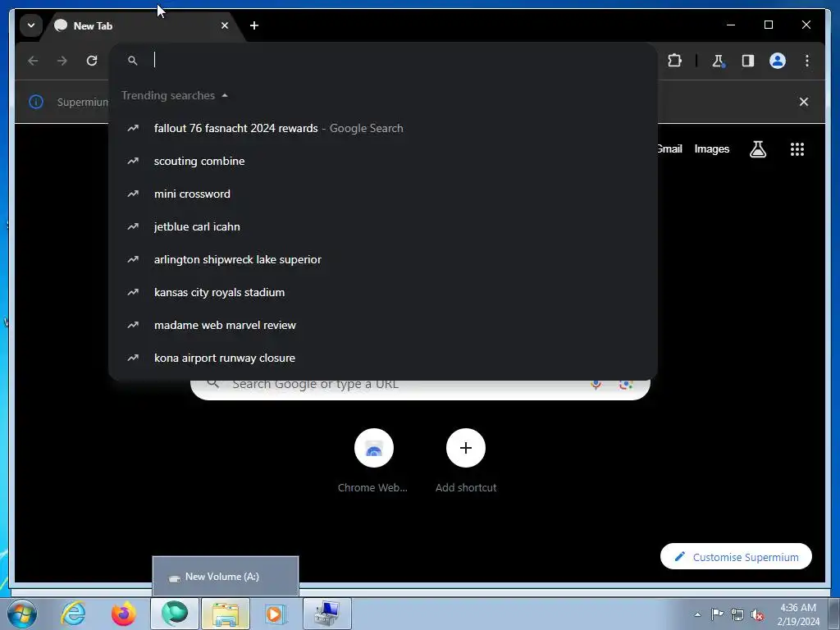Image resolution: width=840 pixels, height=630 pixels.
Task: Launch Firefox from the taskbar
Action: pyautogui.click(x=124, y=614)
